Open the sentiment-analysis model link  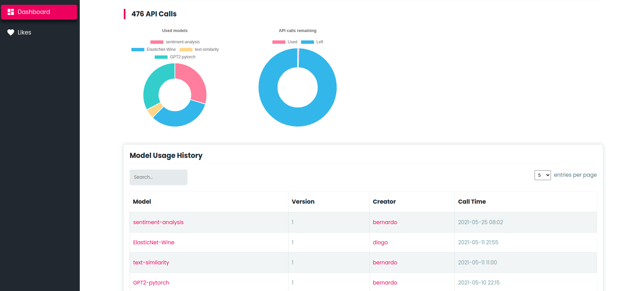158,222
